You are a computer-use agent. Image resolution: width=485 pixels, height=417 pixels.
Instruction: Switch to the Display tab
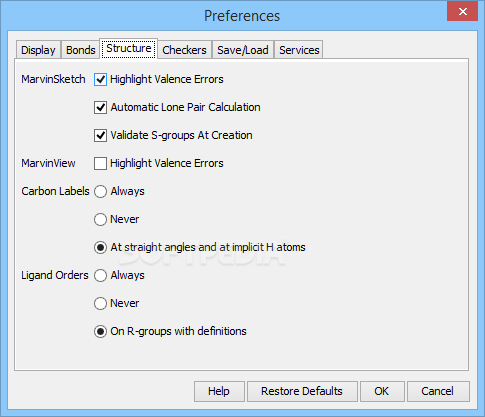pos(38,50)
